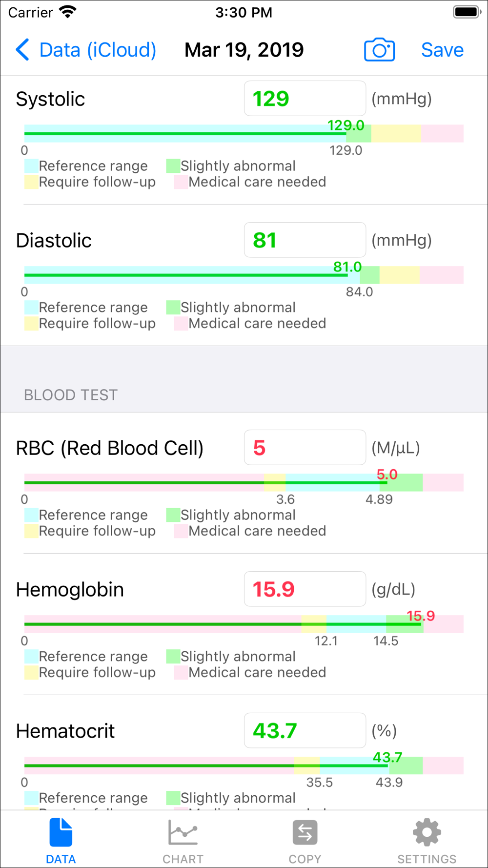Click the Hemoglobin range bar
The width and height of the screenshot is (488, 868).
pos(244,624)
